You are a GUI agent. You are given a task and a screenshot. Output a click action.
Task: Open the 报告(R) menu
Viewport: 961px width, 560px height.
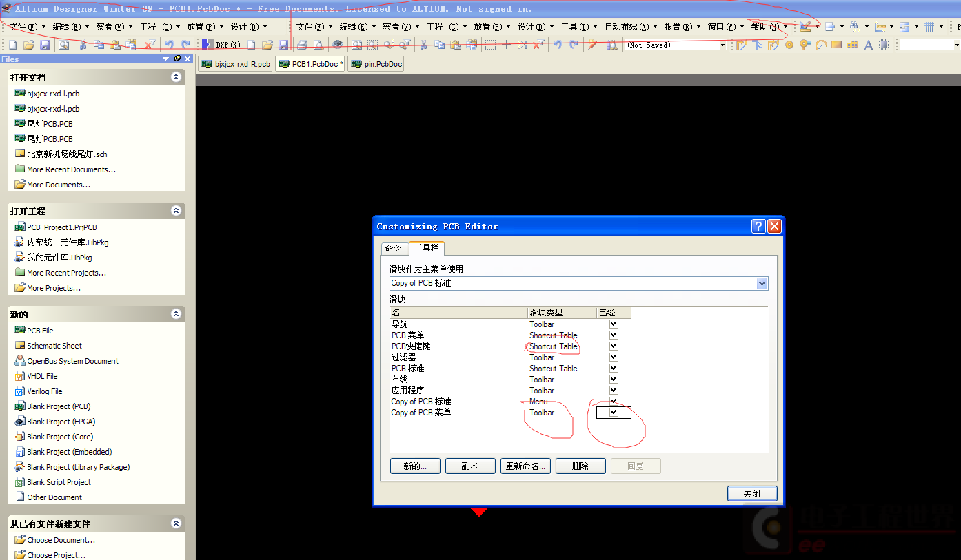[x=681, y=27]
